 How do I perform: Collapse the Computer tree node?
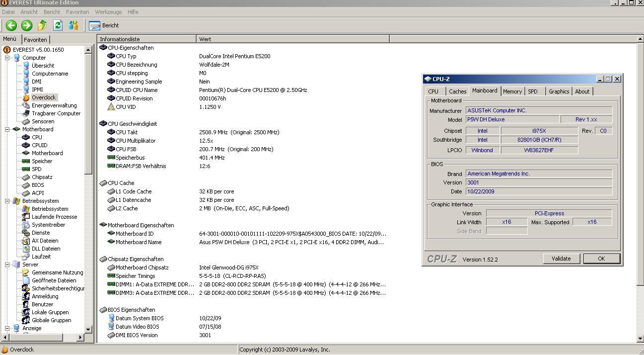(7, 58)
